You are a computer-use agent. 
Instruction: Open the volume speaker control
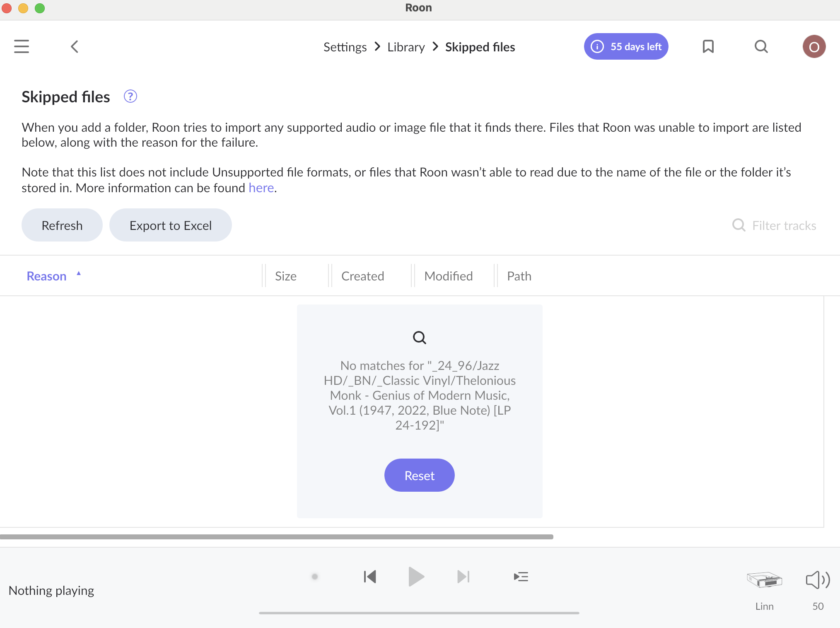818,580
